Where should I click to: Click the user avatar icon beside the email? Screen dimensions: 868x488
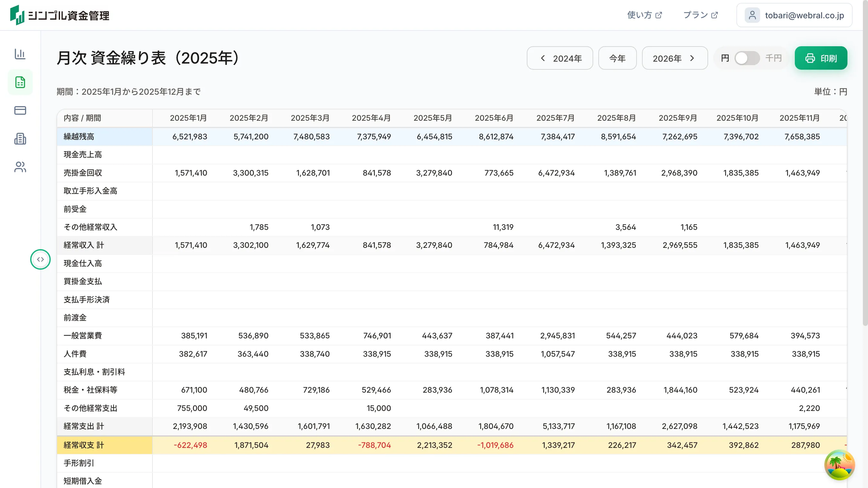click(752, 15)
